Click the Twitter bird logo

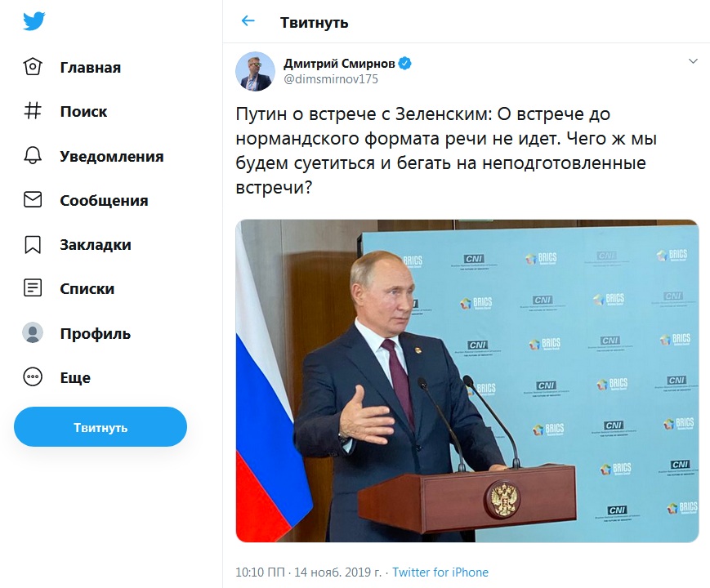tap(33, 22)
